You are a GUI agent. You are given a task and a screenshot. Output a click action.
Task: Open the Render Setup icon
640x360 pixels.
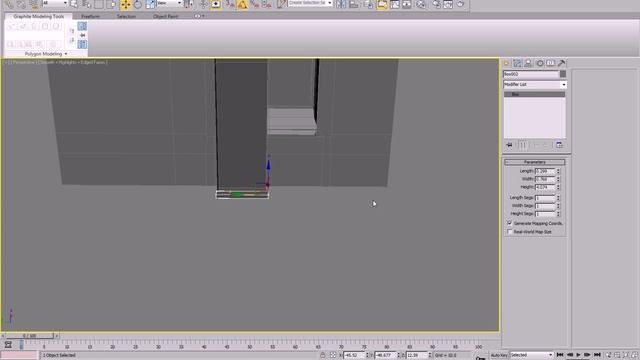pyautogui.click(x=436, y=4)
